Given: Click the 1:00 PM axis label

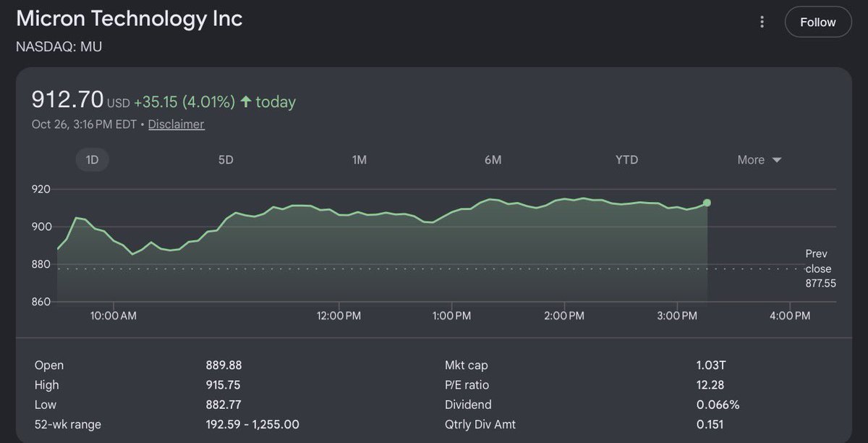Looking at the screenshot, I should (x=451, y=316).
